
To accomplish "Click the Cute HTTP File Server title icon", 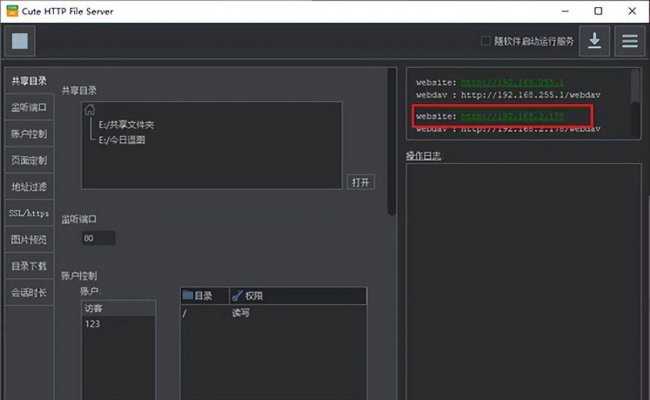I will (x=12, y=11).
